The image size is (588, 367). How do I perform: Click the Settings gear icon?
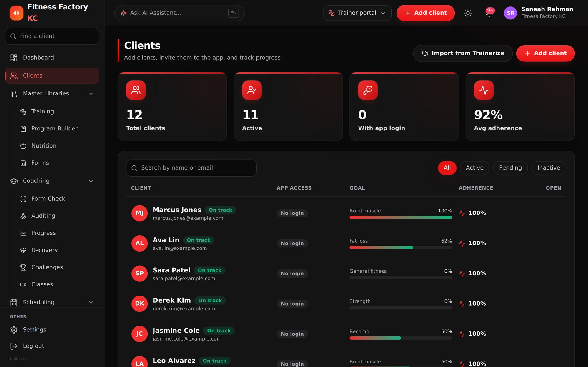tap(14, 330)
